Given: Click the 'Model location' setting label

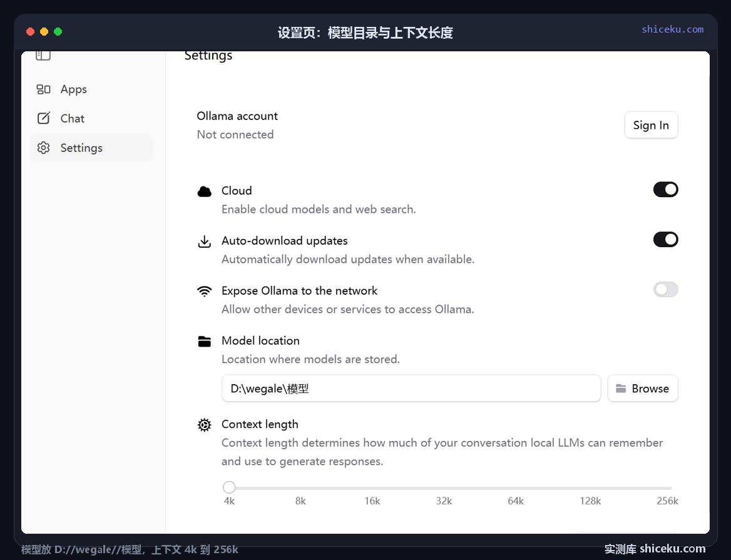Looking at the screenshot, I should click(260, 340).
